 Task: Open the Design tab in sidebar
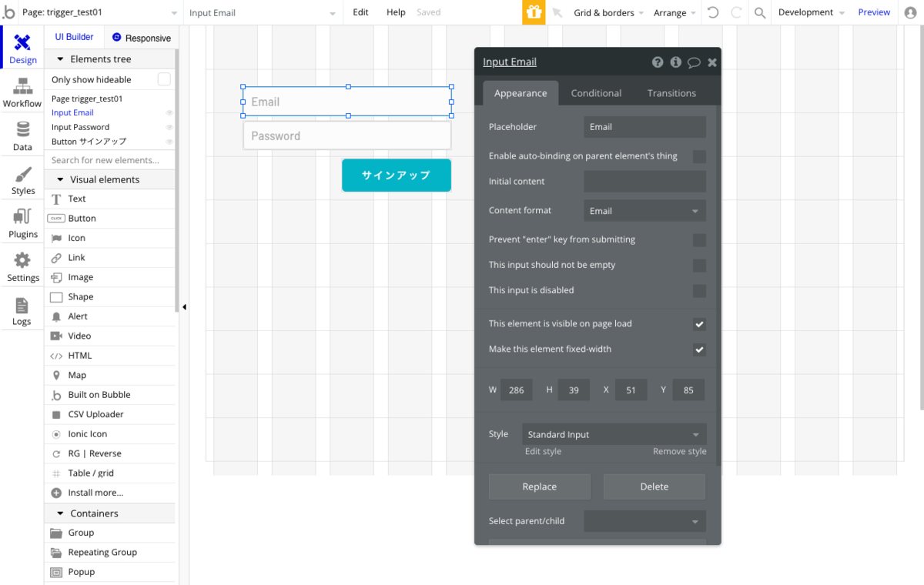(x=22, y=48)
